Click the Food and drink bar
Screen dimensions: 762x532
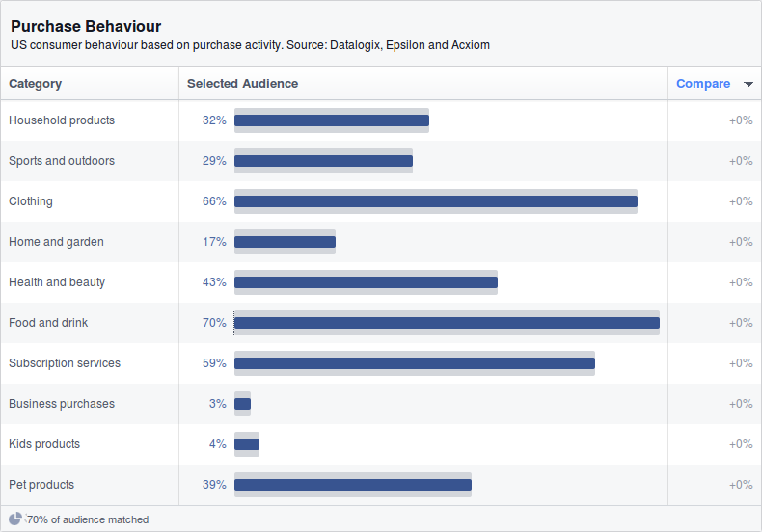click(447, 323)
